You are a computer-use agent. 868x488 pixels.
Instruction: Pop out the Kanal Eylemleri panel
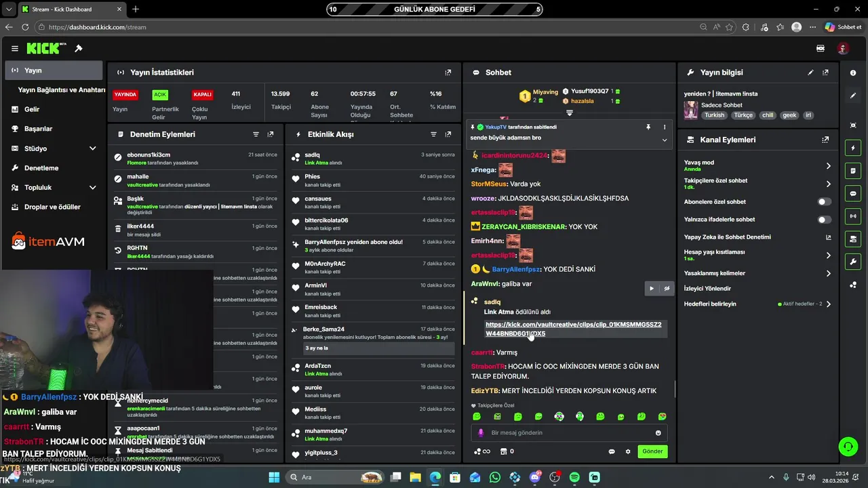(x=825, y=140)
